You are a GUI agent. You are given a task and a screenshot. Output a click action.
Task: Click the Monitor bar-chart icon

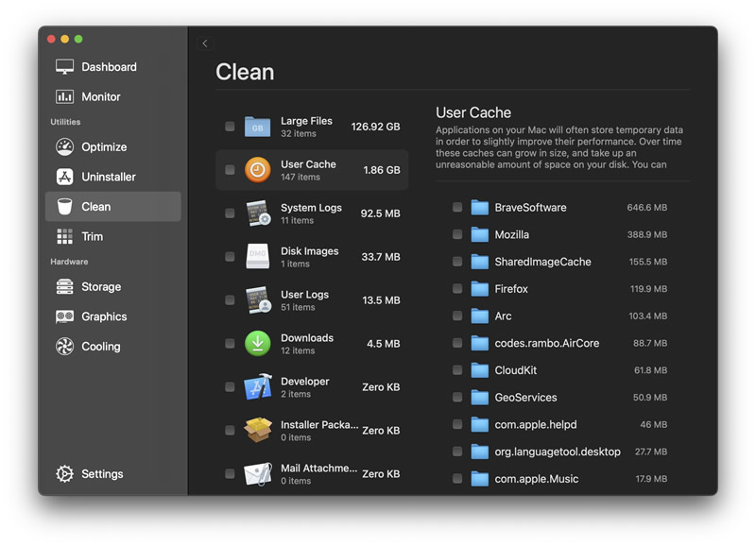[x=64, y=97]
